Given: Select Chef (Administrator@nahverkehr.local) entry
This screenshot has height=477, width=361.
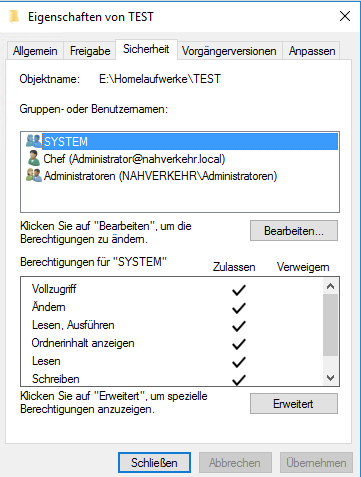Looking at the screenshot, I should (134, 159).
